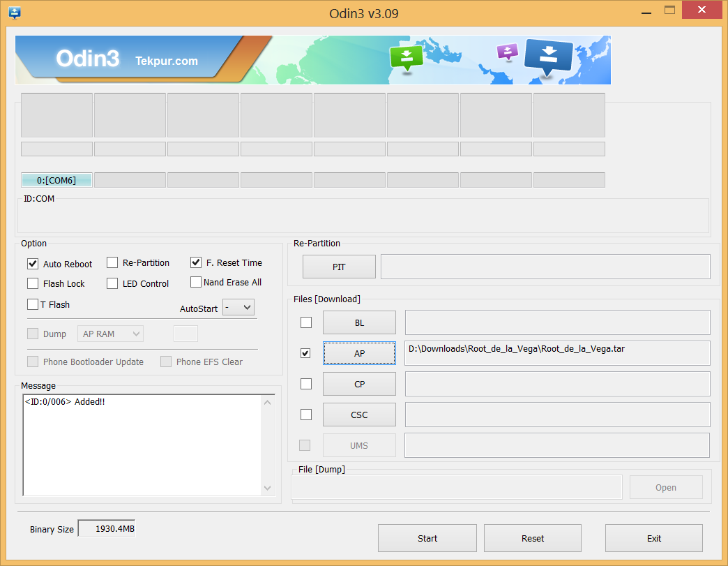Click the small tray icon at top-left corner
728x566 pixels.
[15, 13]
